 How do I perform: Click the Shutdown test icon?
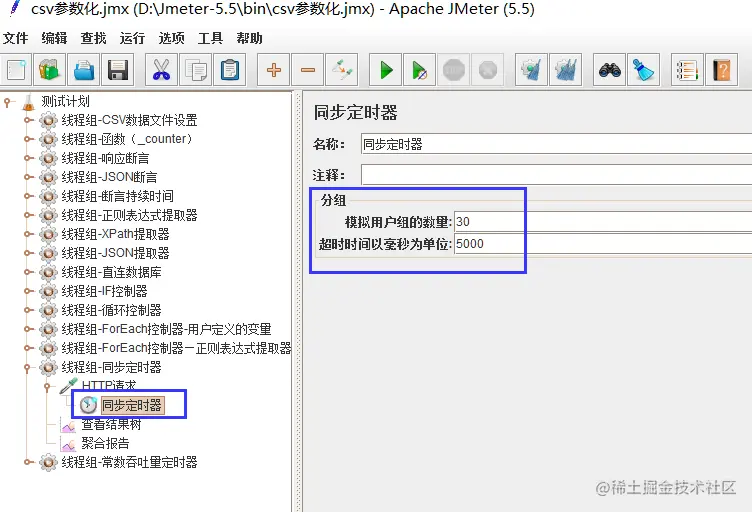tap(488, 70)
